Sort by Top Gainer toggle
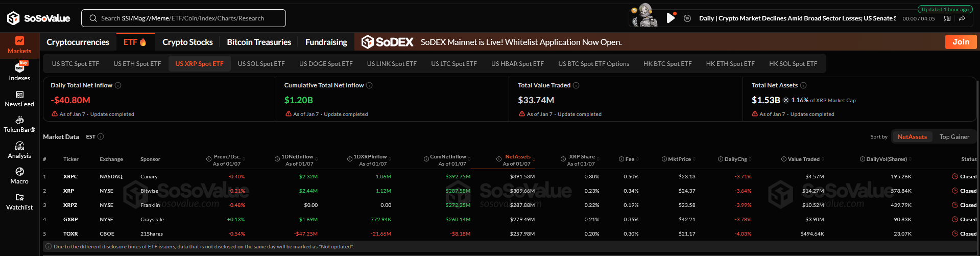The image size is (980, 256). tap(954, 137)
